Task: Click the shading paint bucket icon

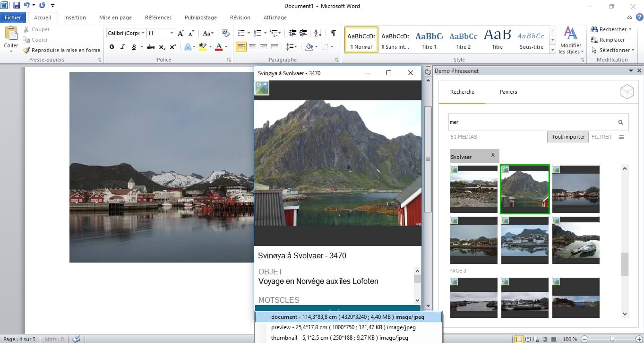Action: (309, 47)
